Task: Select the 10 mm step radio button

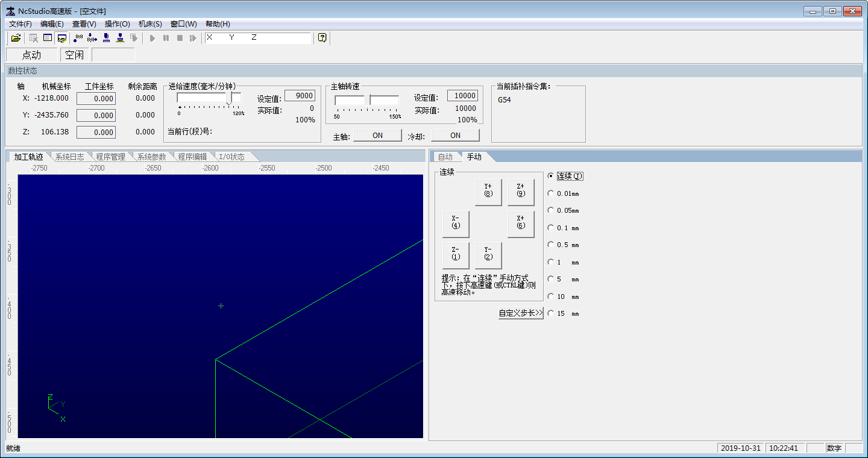Action: pyautogui.click(x=550, y=296)
